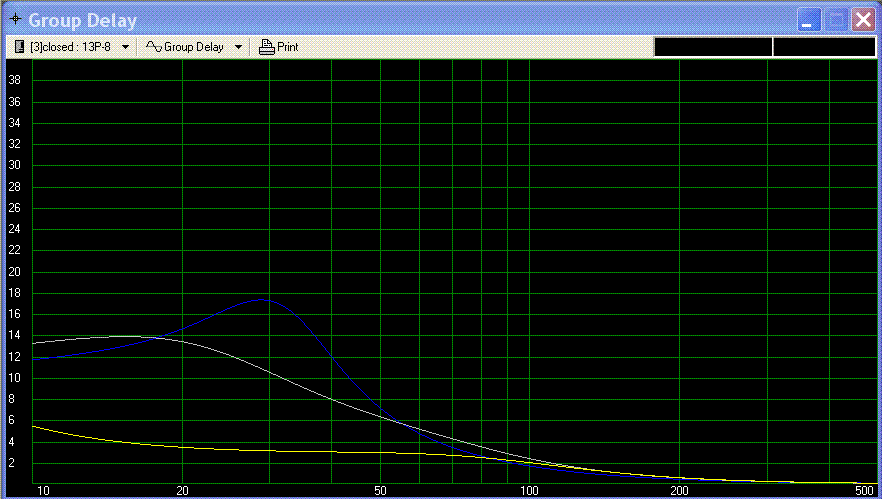This screenshot has height=499, width=882.
Task: Click the x-axis label 20
Action: [x=182, y=491]
